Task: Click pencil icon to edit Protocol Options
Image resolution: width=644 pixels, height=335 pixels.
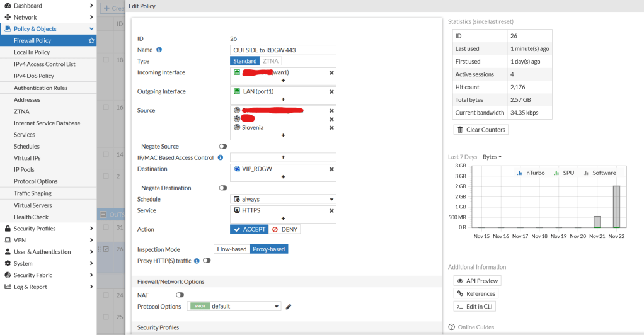Action: [x=289, y=307]
